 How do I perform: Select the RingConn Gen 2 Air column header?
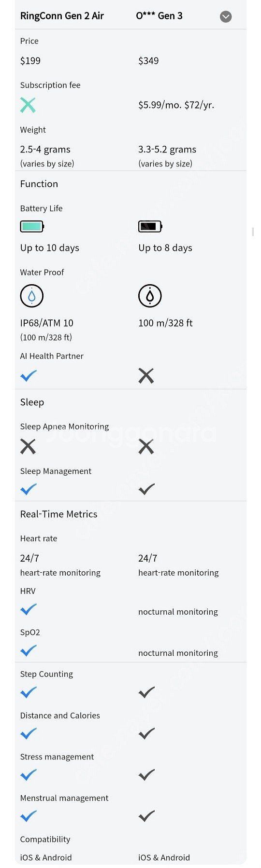tap(62, 16)
